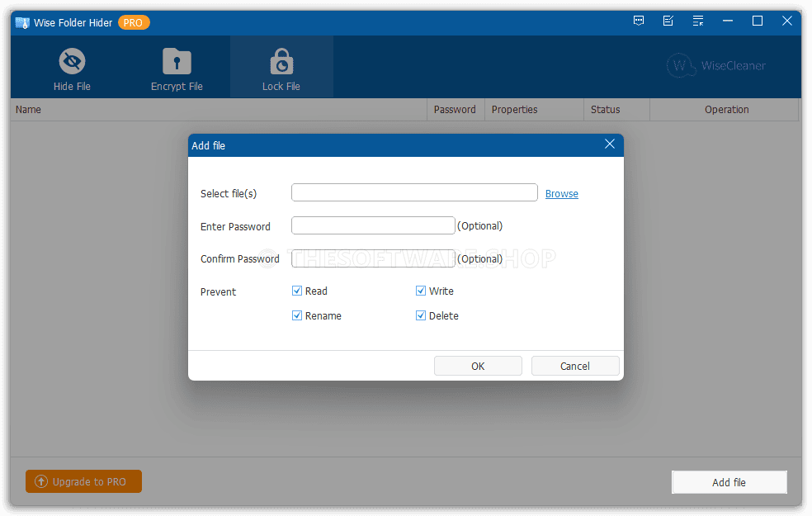Open the Hide File section
This screenshot has width=812, height=516.
click(72, 68)
